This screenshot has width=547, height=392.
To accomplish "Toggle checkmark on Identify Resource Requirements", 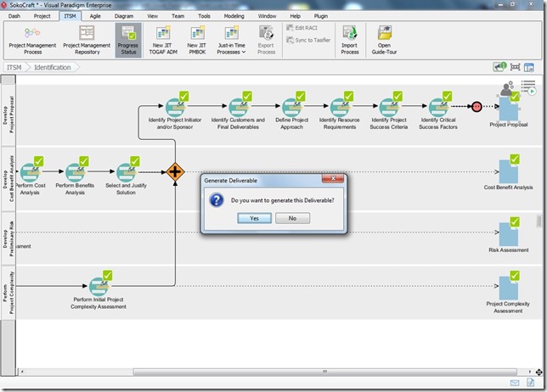I will (x=348, y=96).
